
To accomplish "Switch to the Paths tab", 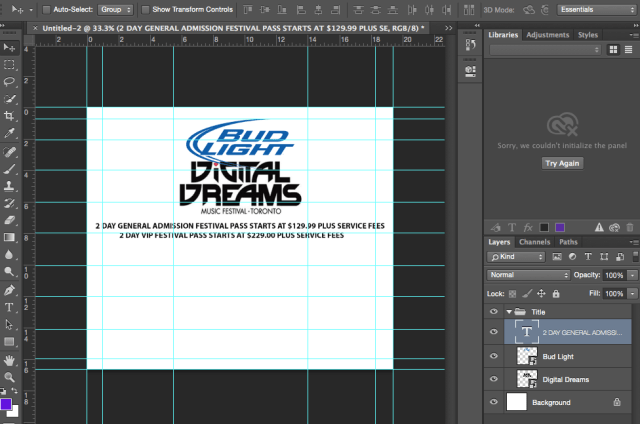I will coord(568,242).
